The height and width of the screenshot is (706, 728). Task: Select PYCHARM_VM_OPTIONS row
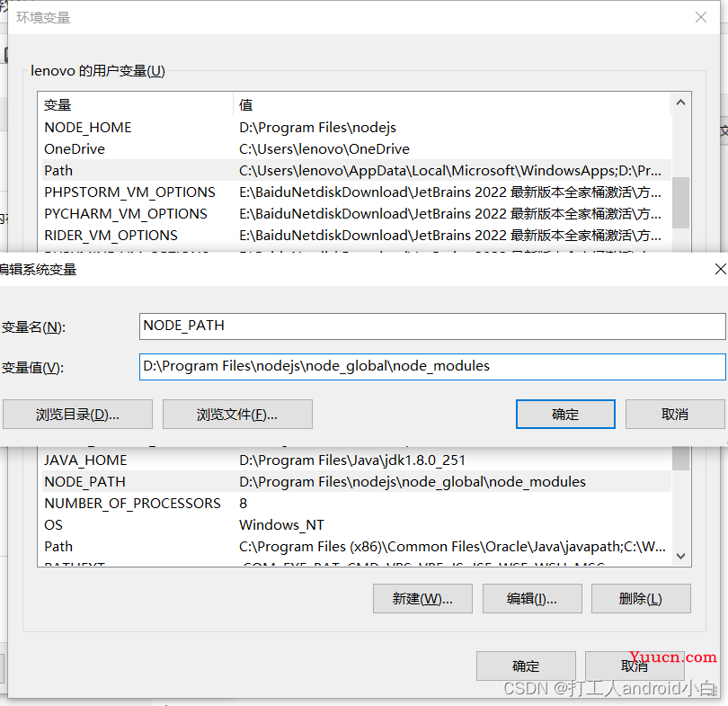(x=357, y=214)
